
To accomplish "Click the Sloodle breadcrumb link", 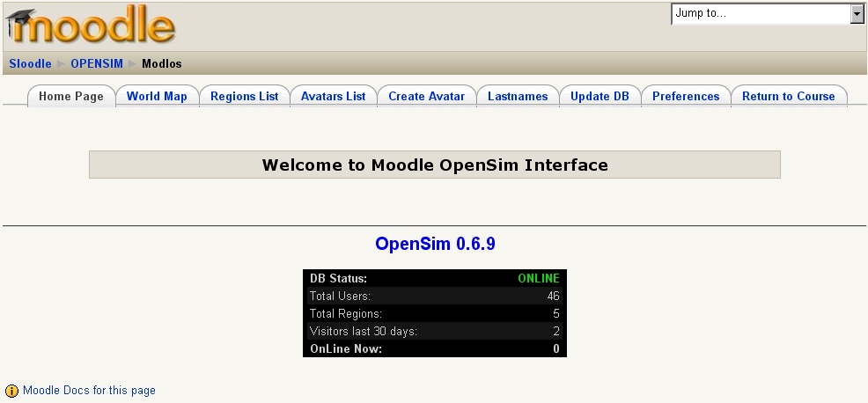I will (30, 64).
